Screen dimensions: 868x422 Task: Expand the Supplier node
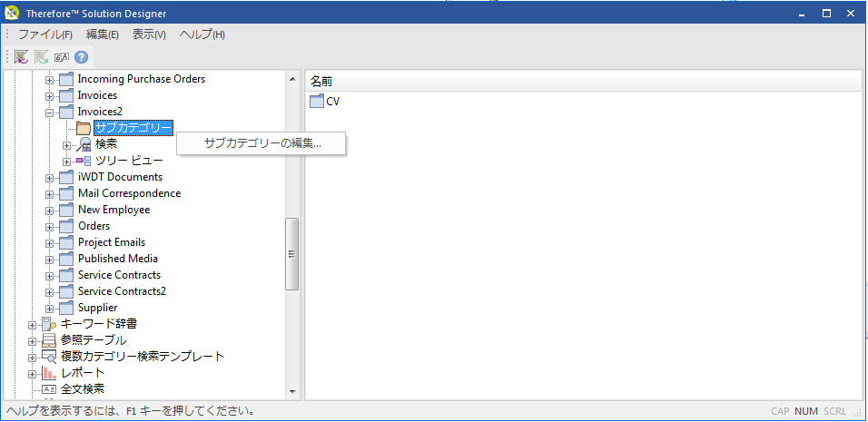point(49,309)
